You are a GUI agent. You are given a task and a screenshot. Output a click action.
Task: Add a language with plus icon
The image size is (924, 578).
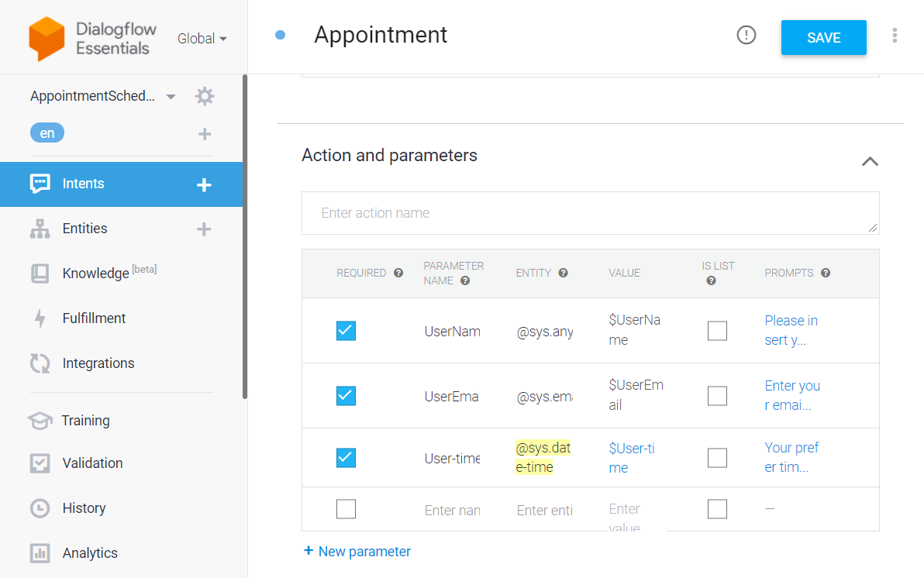click(x=205, y=134)
